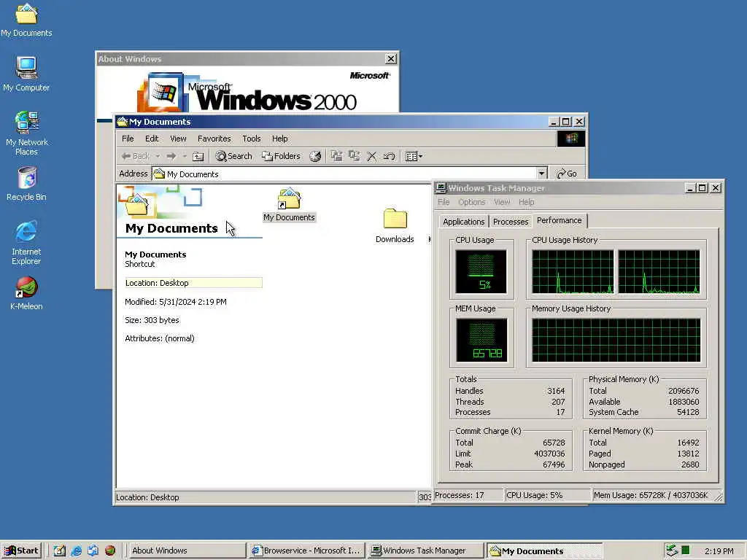Open the Favorites menu
The image size is (747, 560).
[x=214, y=139]
